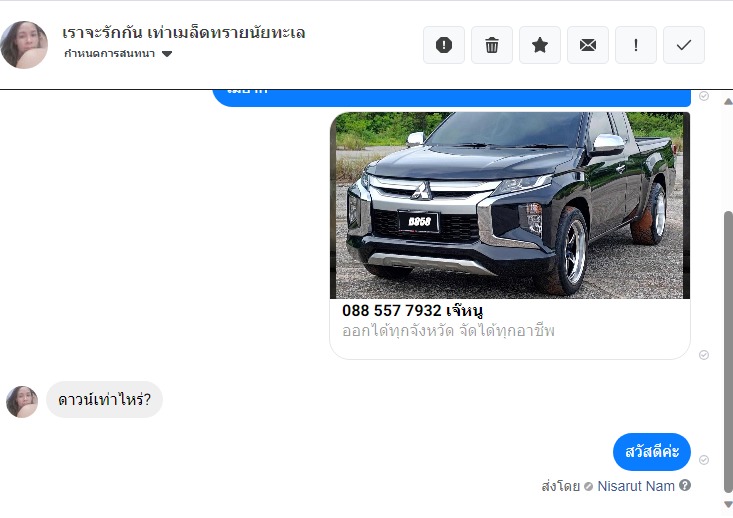Click delivered check icon beside car card
733x518 pixels.
click(704, 355)
